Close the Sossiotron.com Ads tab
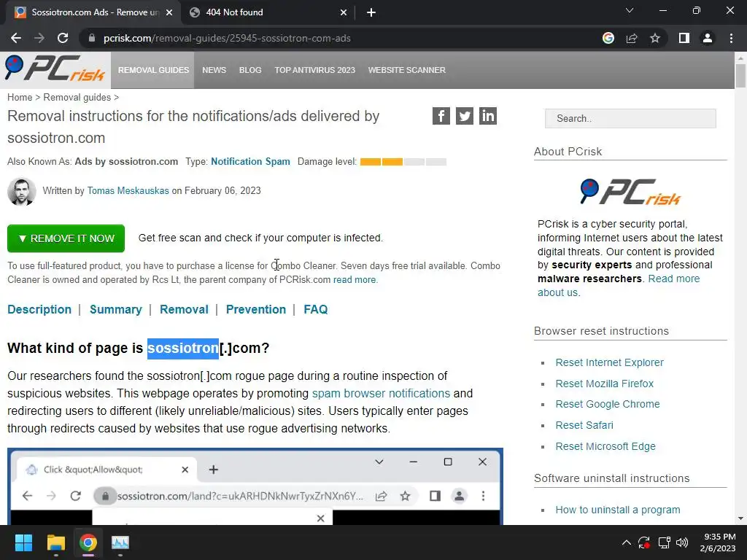747x560 pixels. [x=169, y=12]
